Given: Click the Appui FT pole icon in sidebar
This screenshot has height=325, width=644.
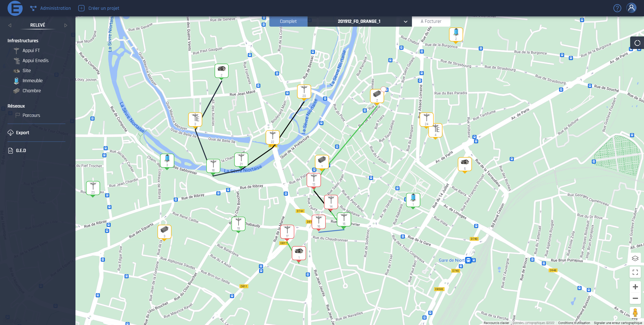Looking at the screenshot, I should [x=16, y=51].
